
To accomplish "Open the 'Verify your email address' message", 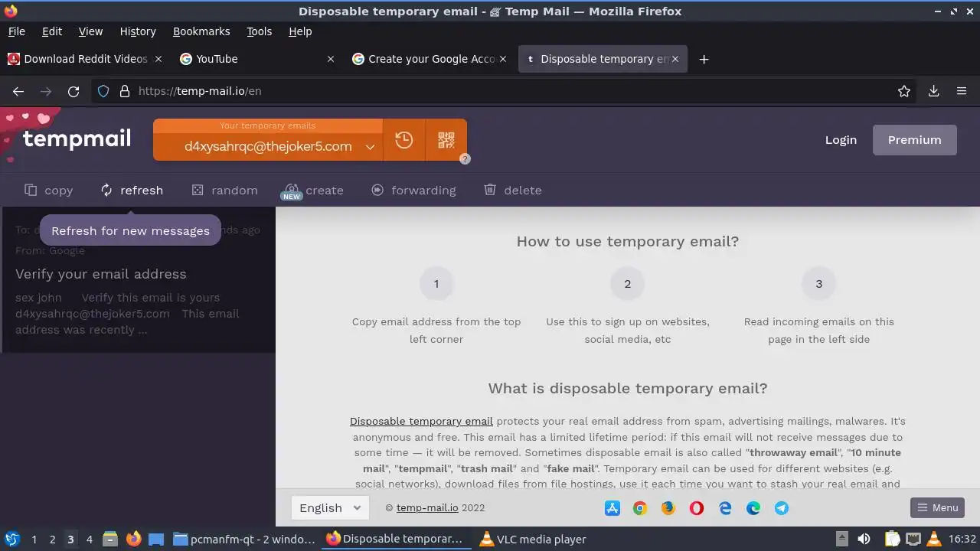I will coord(138,280).
